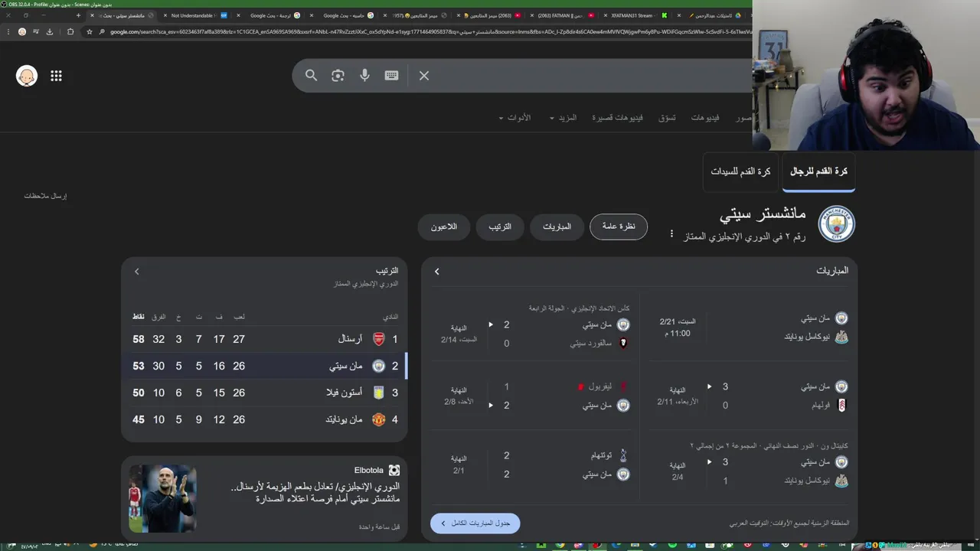Click the Elbotola source icon
Image resolution: width=980 pixels, height=551 pixels.
click(x=394, y=470)
